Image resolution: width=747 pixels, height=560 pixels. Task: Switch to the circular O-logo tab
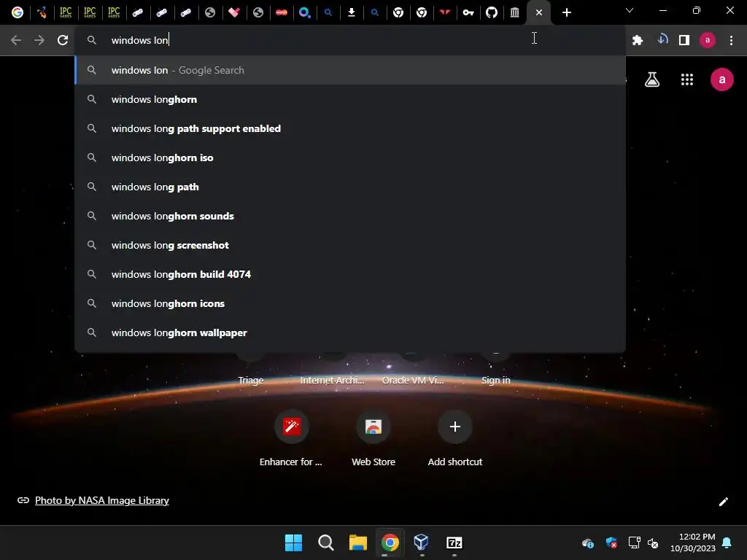coord(304,12)
